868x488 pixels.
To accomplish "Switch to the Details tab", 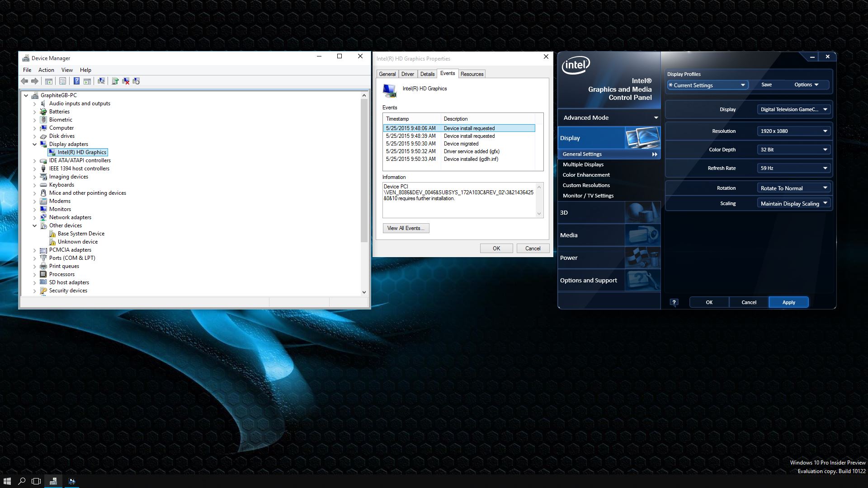I will 427,74.
